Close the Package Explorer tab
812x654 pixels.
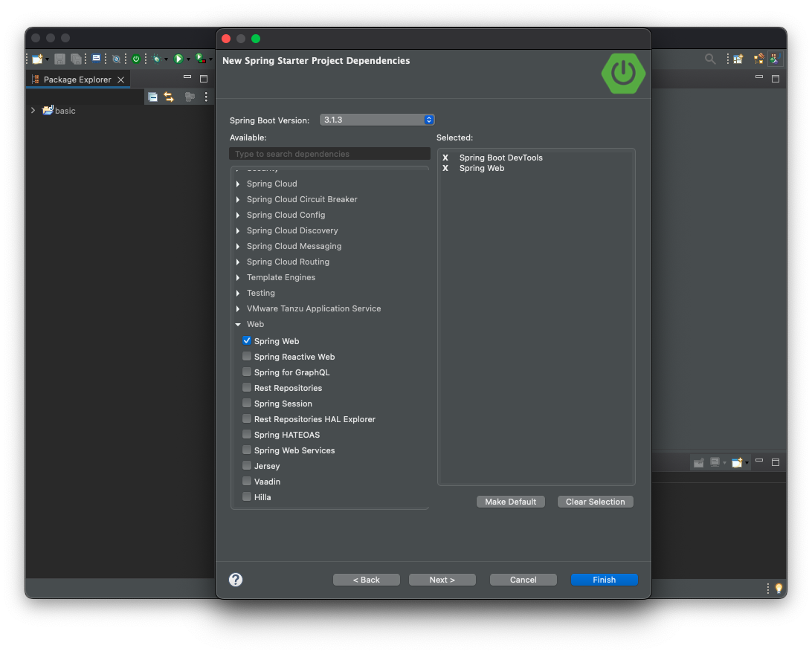120,80
